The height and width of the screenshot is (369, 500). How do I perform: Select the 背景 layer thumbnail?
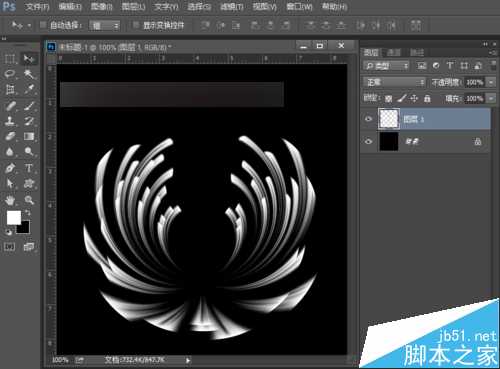(389, 141)
